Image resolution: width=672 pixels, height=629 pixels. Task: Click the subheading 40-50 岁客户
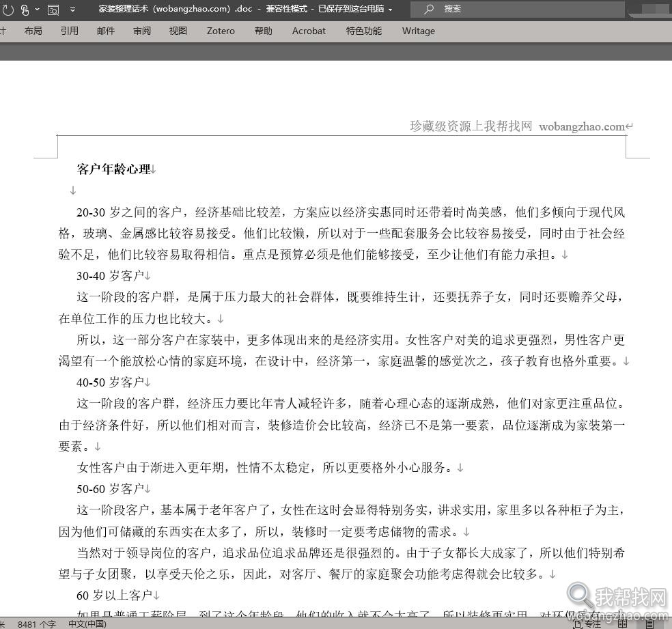point(110,382)
